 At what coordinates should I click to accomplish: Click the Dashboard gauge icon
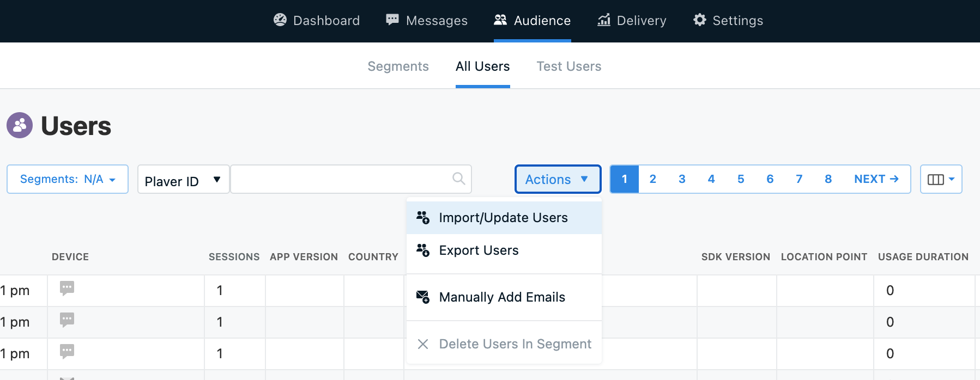coord(280,20)
